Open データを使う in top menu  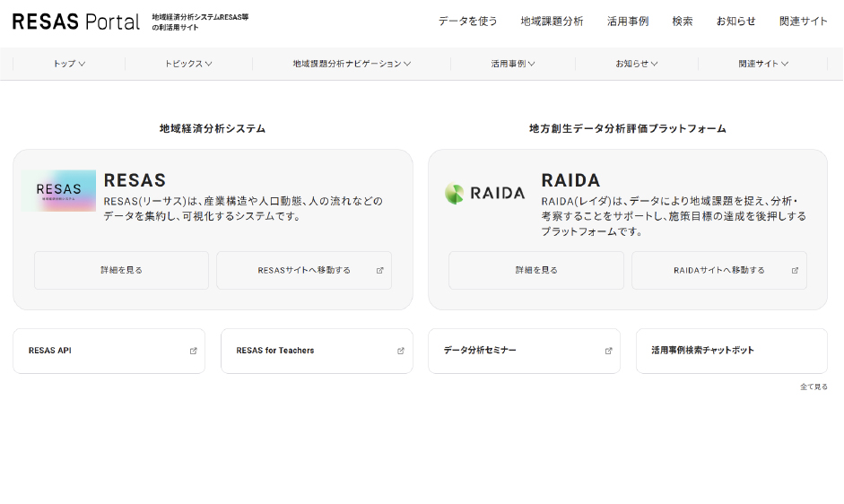[468, 22]
